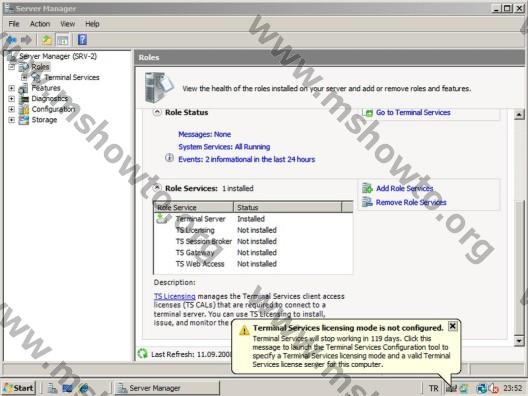Click the Add Role Services link
The image size is (528, 396).
click(404, 188)
